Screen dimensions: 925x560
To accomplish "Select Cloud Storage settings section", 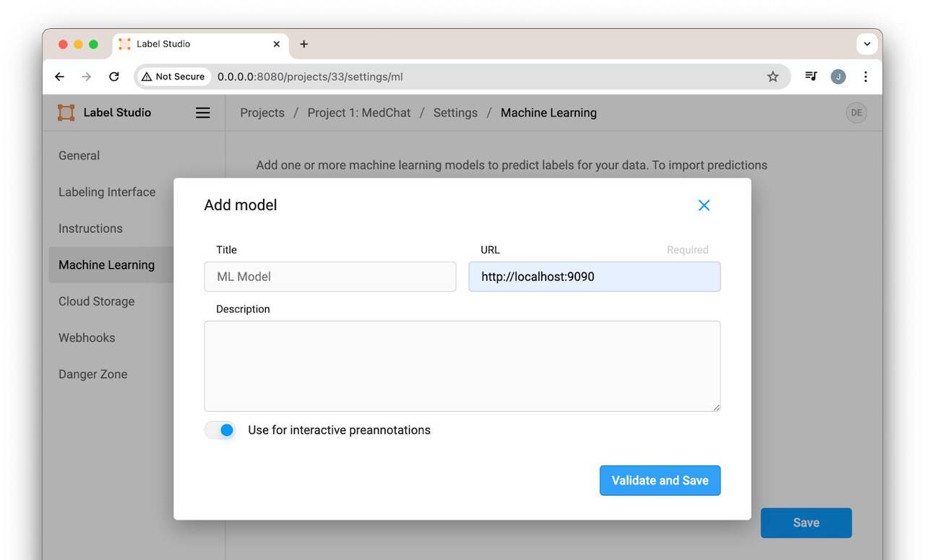I will tap(96, 301).
